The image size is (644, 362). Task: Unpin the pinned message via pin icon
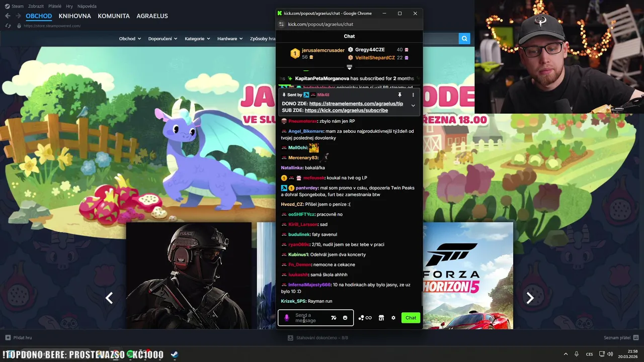pos(400,95)
